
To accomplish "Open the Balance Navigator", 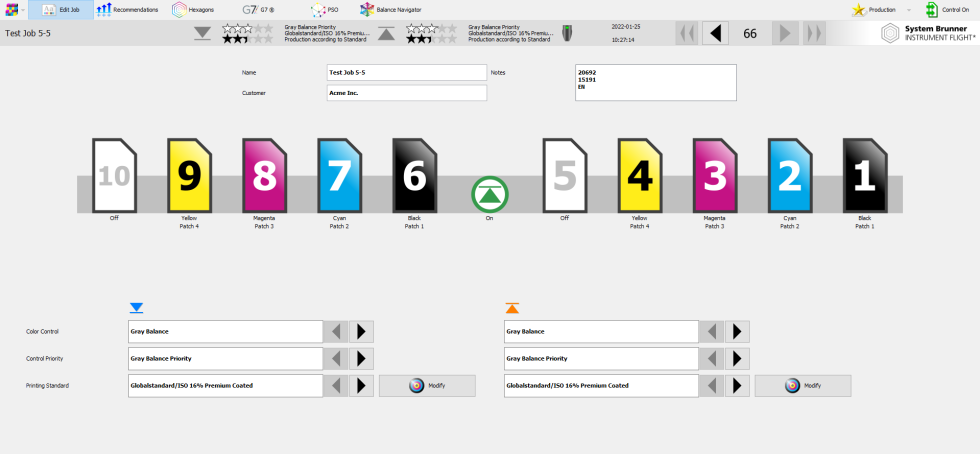I will point(391,10).
